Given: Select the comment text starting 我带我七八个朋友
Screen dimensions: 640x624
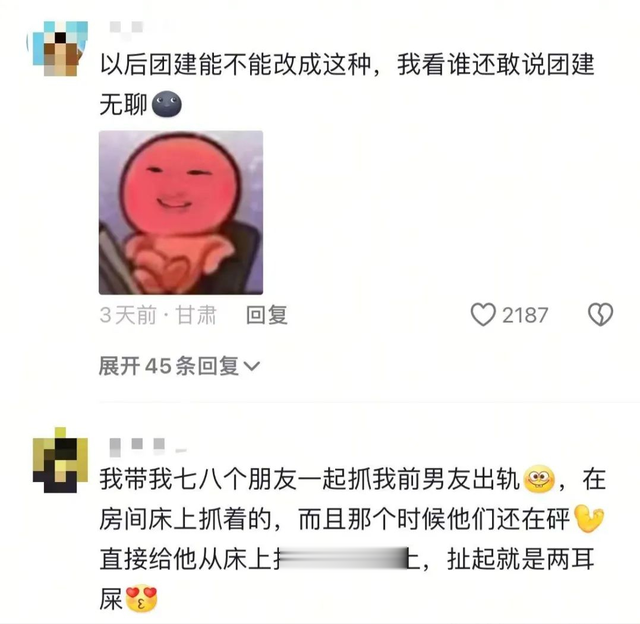Looking at the screenshot, I should point(353,539).
